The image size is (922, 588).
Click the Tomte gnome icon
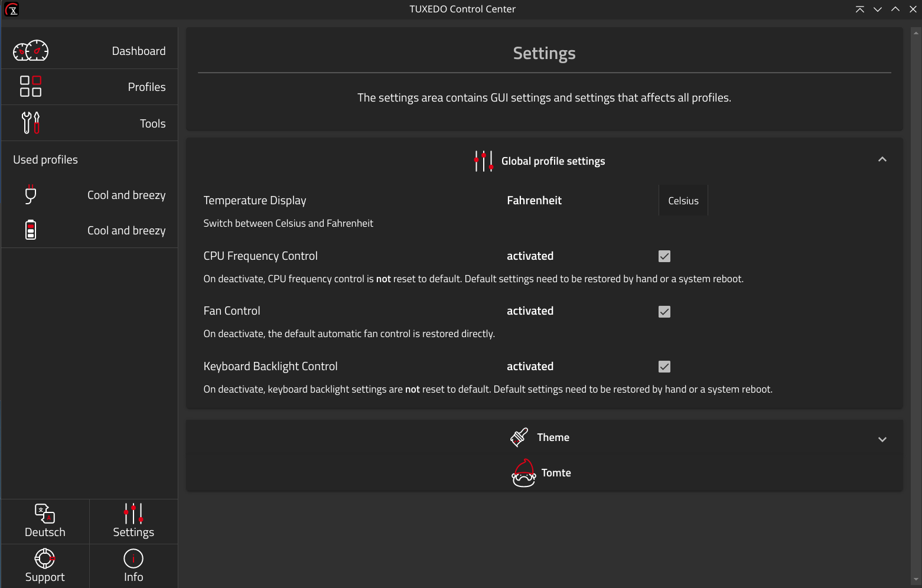tap(524, 473)
